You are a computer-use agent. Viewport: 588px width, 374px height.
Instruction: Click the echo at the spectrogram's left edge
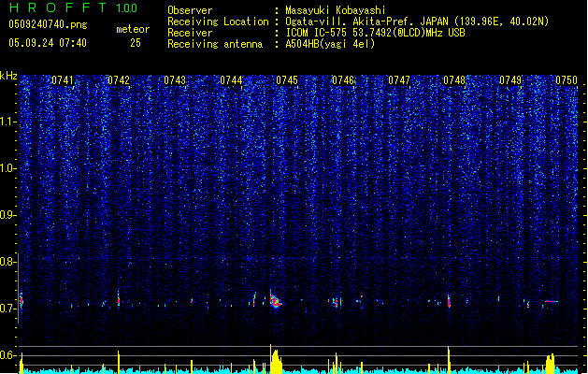[x=21, y=300]
